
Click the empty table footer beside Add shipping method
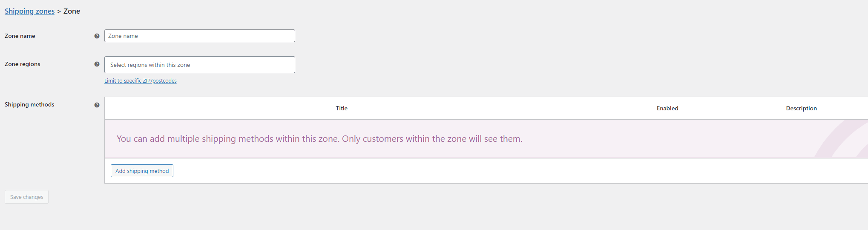[520, 171]
